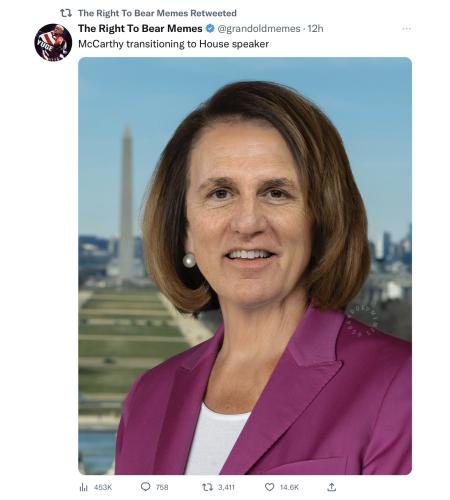Open the three-dot more options menu

pyautogui.click(x=406, y=29)
